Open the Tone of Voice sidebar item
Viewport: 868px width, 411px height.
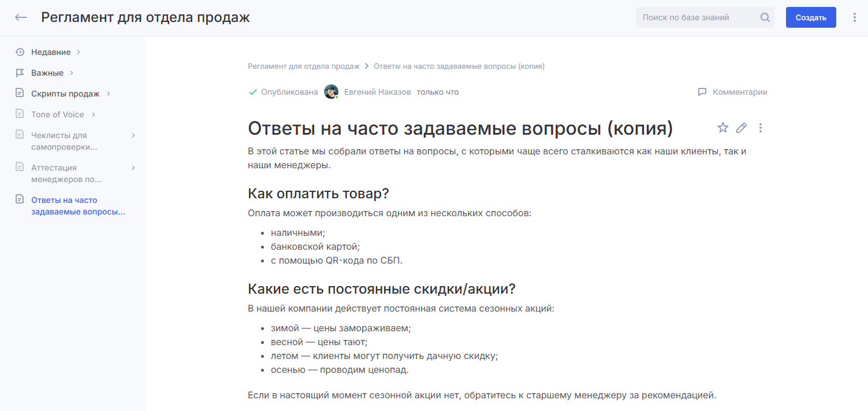click(58, 114)
